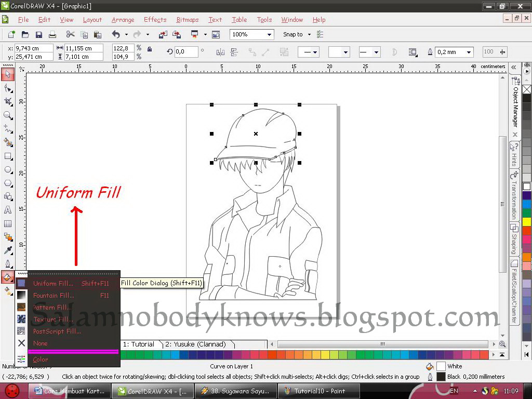532x399 pixels.
Task: Choose Texture Fill from the flyout
Action: click(68, 320)
